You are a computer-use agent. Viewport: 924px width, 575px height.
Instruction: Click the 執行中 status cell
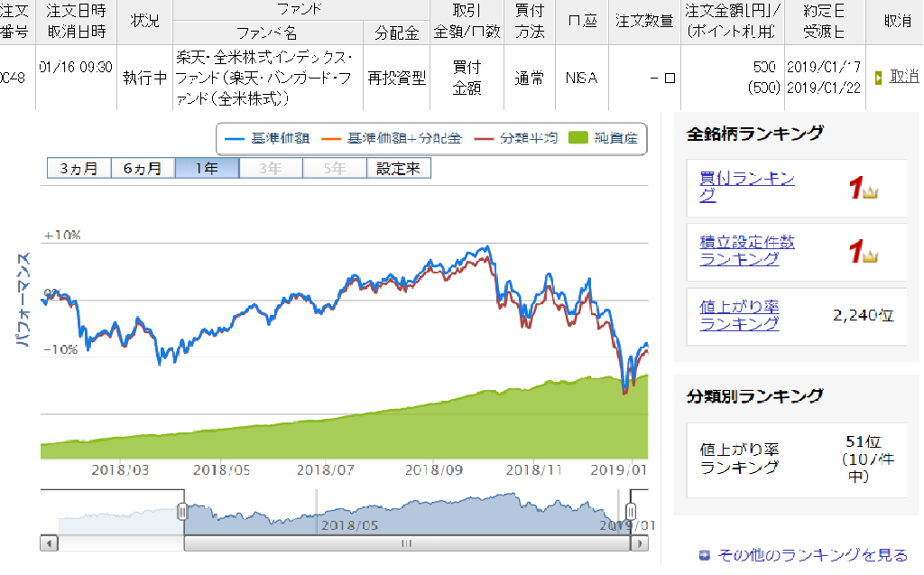[145, 78]
